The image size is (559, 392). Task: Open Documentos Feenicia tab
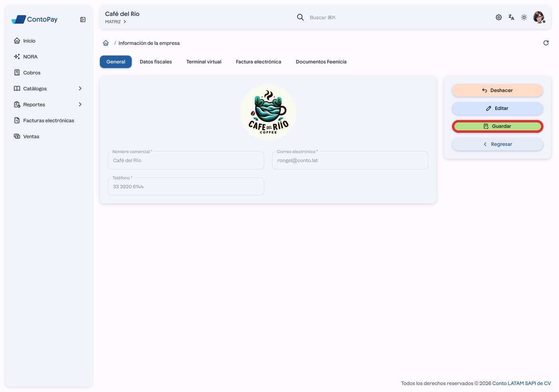click(321, 62)
